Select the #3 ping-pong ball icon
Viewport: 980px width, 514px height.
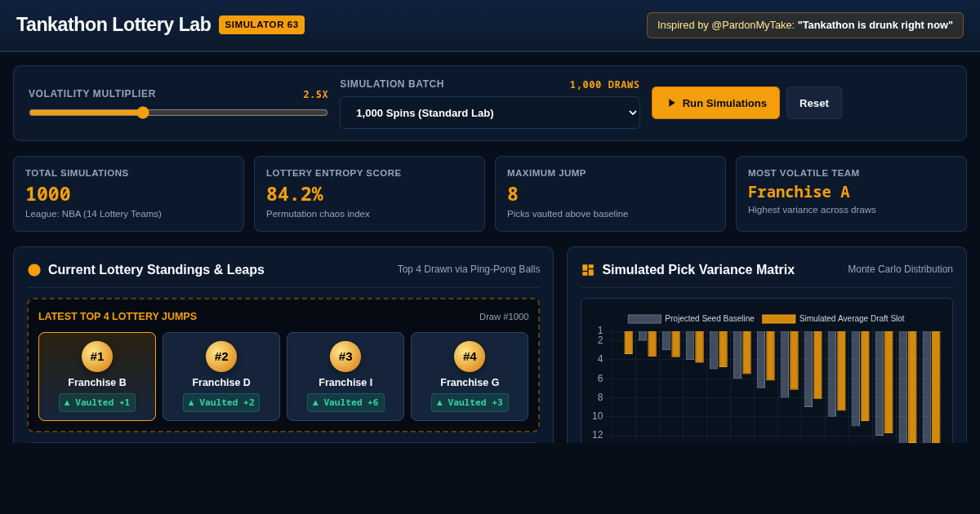point(345,357)
